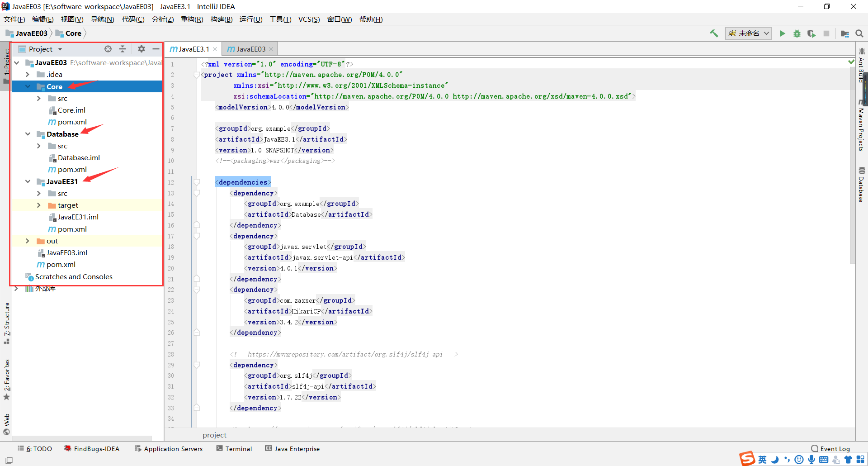Run with coverage icon
Screen dimensions: 868x466
[811, 33]
